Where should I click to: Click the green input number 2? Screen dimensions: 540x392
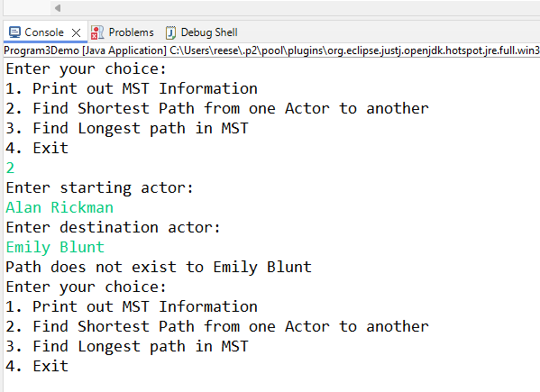(10, 168)
